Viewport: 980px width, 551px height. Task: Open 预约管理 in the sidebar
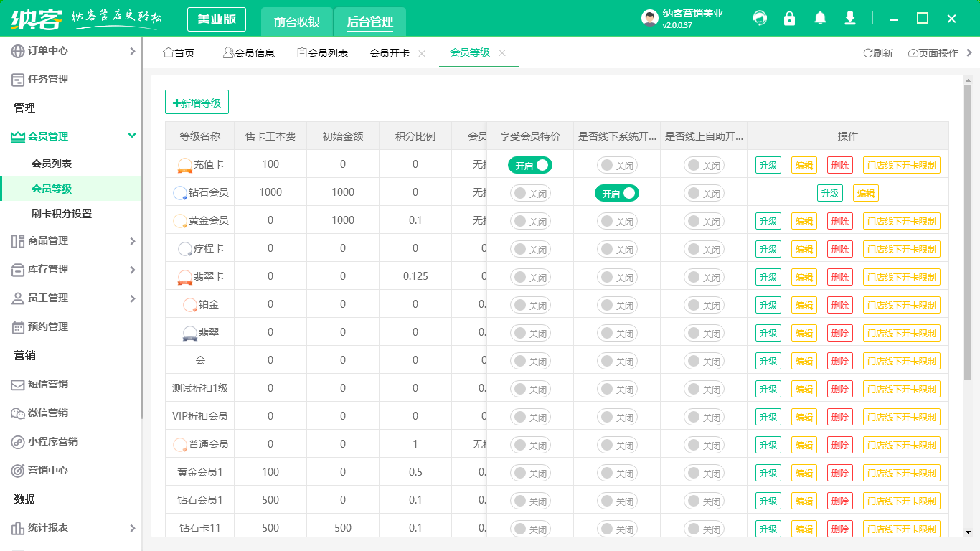pos(48,327)
